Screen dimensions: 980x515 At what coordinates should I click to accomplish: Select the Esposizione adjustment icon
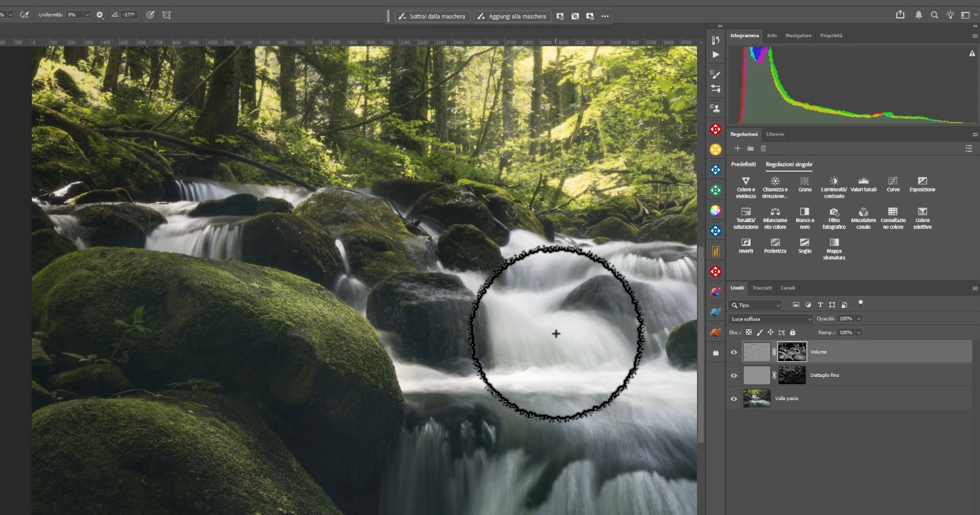pos(922,180)
